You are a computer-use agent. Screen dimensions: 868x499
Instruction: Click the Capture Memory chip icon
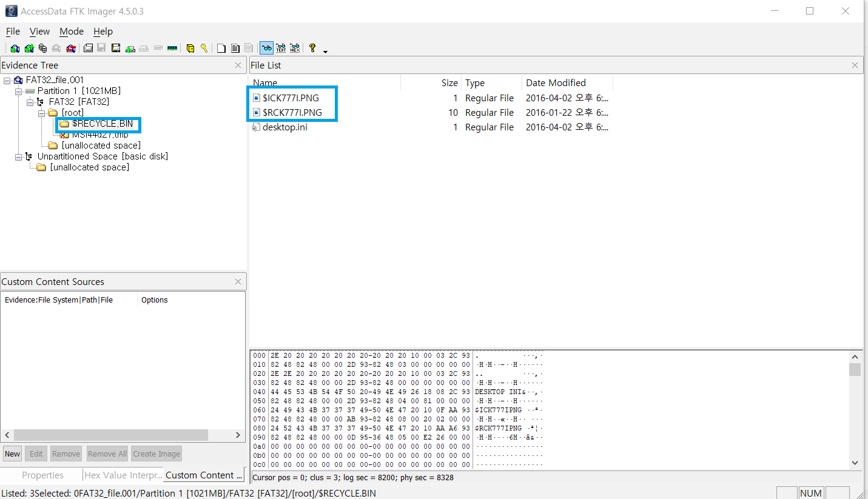click(x=172, y=49)
